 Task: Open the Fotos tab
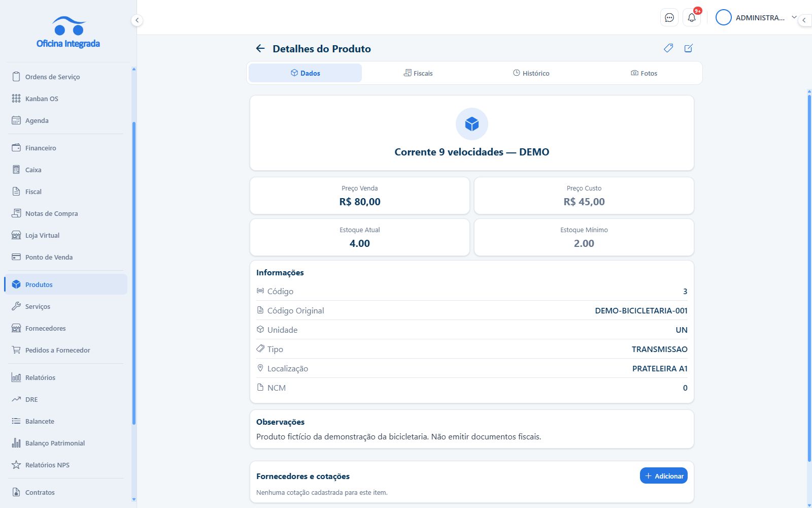pyautogui.click(x=644, y=73)
